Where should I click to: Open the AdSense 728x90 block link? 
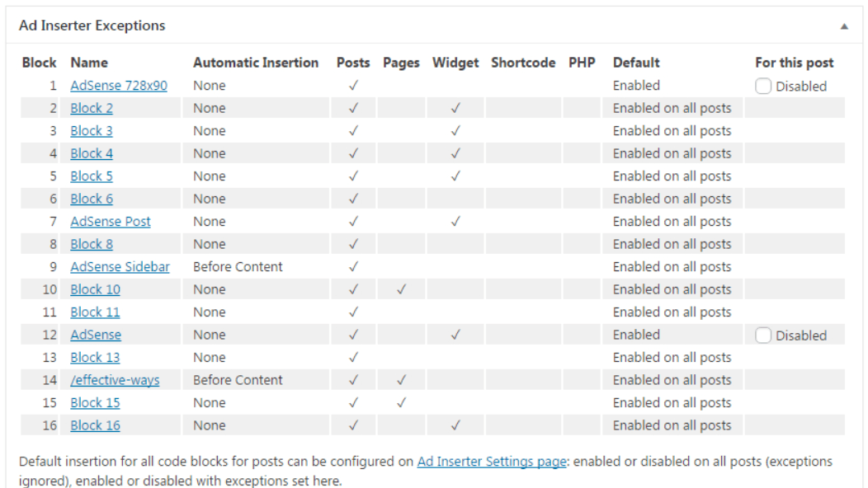(x=119, y=86)
